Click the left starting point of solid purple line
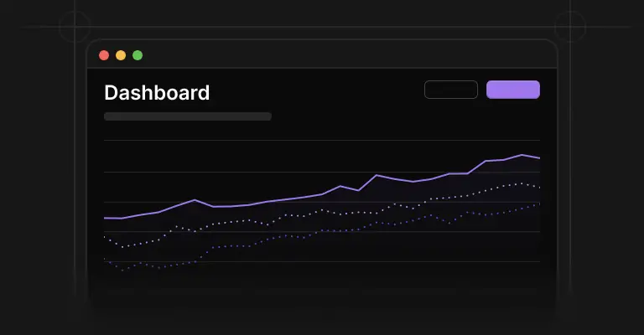 105,218
